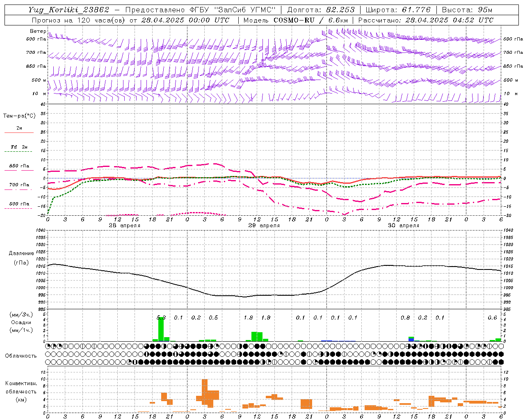The height and width of the screenshot is (420, 525).
Task: Click the tallest green precipitation bar
Action: pyautogui.click(x=161, y=329)
